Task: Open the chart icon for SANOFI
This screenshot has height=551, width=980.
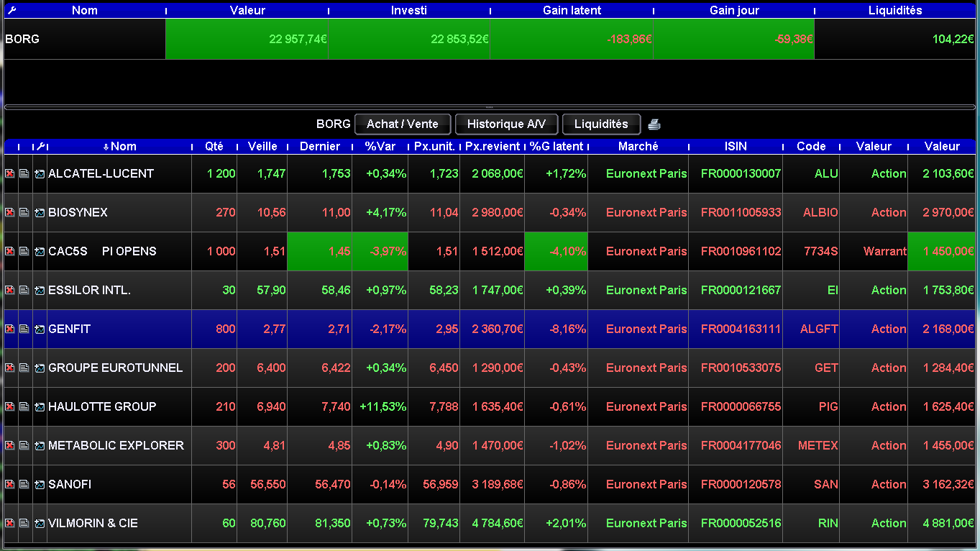Action: click(40, 484)
